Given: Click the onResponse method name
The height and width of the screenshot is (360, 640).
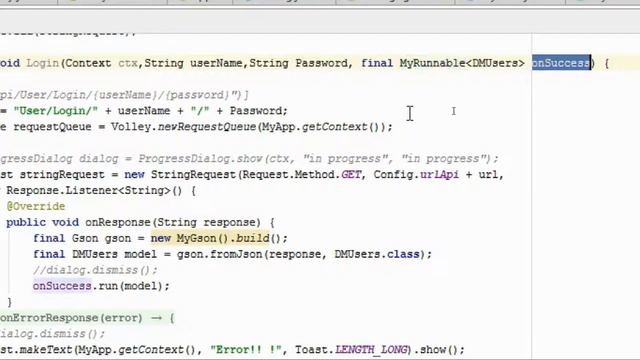Looking at the screenshot, I should [x=118, y=222].
